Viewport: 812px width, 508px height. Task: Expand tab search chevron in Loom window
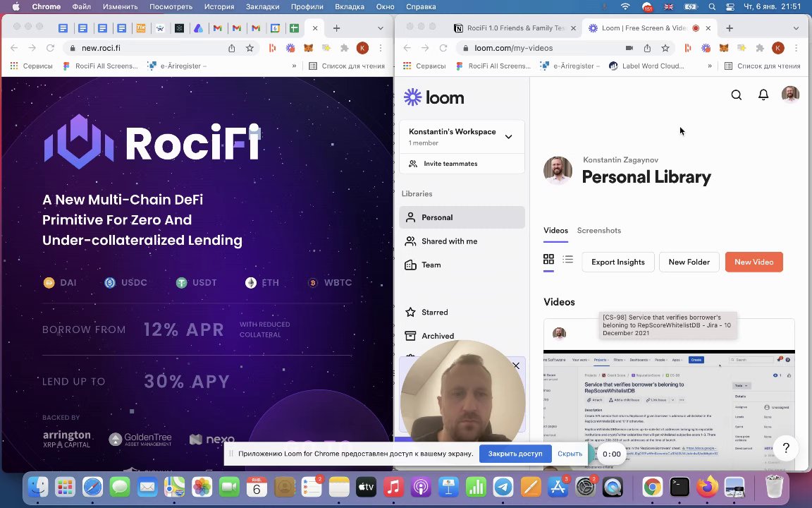coord(796,28)
